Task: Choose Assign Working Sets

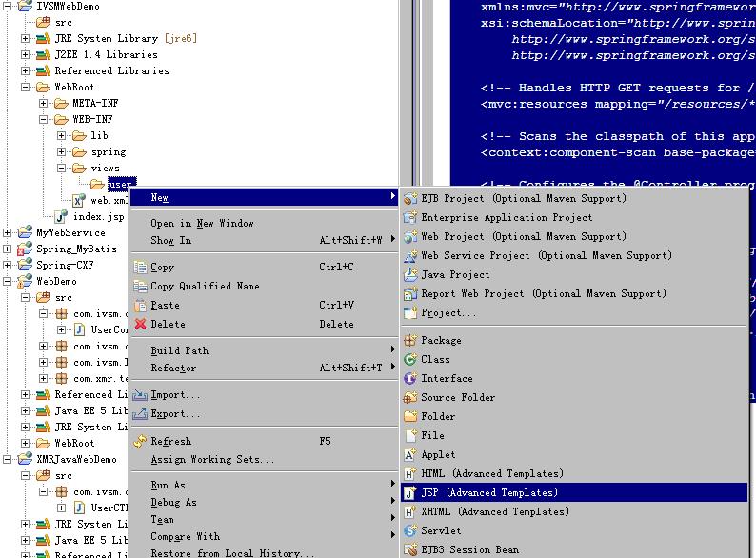Action: click(x=264, y=459)
